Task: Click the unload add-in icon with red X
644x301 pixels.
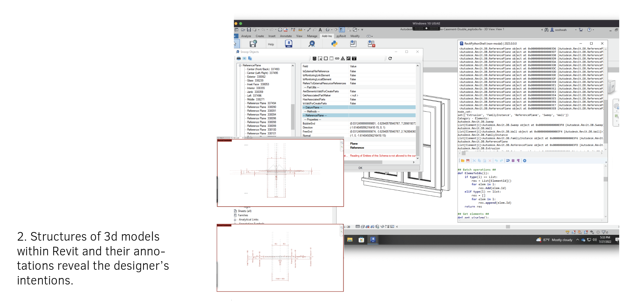Action: (x=371, y=44)
